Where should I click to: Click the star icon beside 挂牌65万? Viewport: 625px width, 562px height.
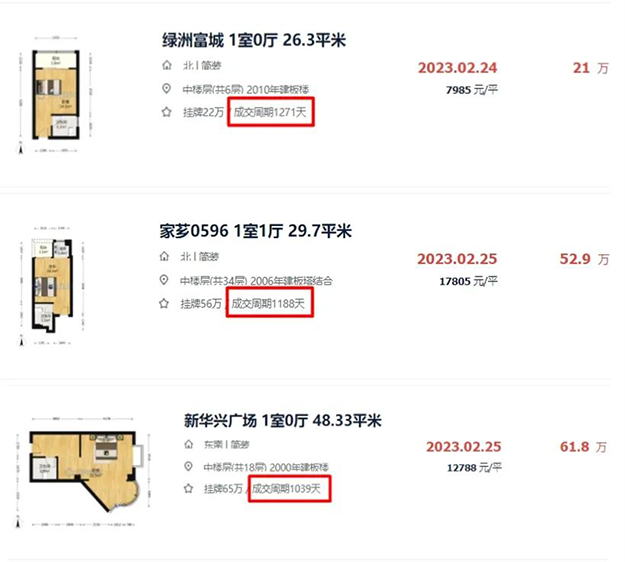pos(189,491)
